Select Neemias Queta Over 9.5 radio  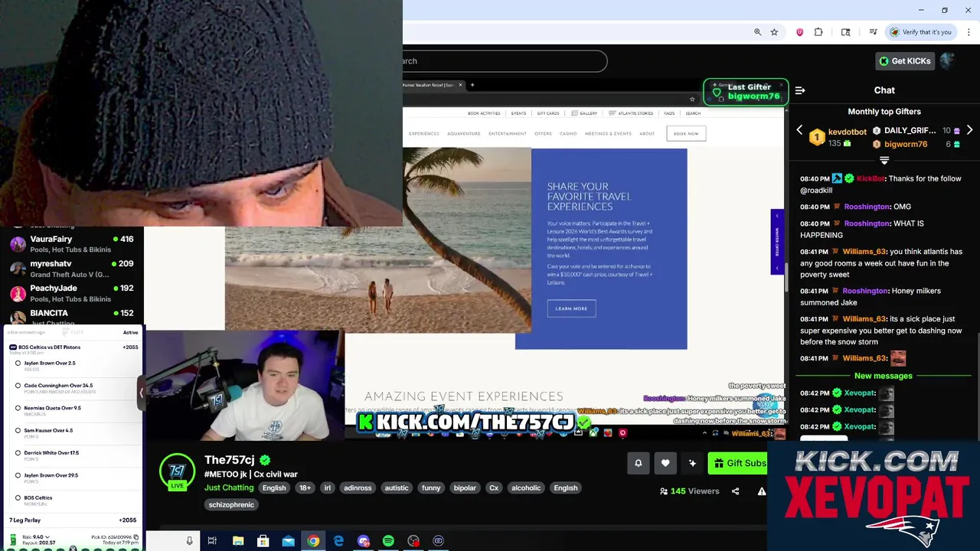pos(18,408)
